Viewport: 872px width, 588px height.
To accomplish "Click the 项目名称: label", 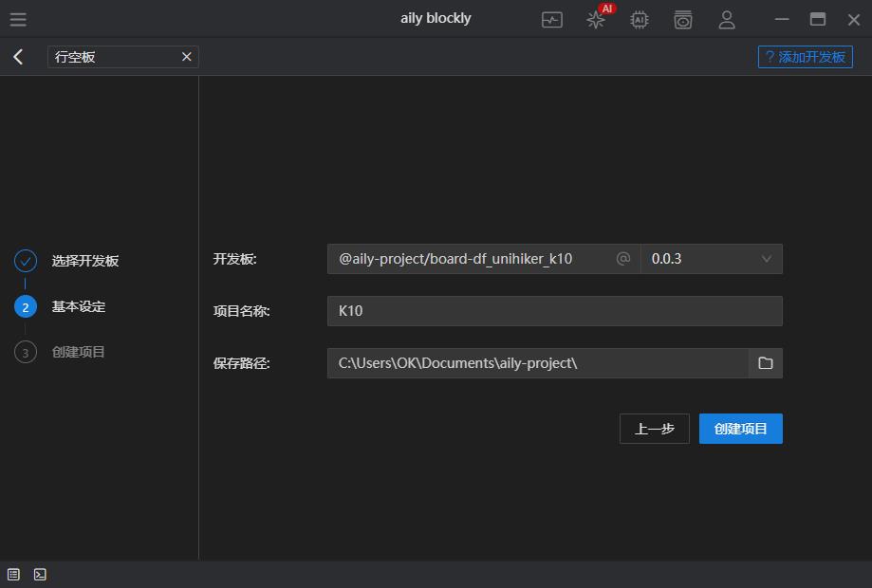I will [241, 311].
